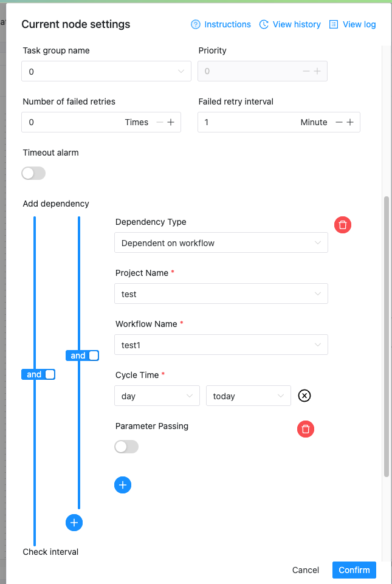Screen dimensions: 392x584
Task: Cancel the node settings dialog
Action: (306, 570)
